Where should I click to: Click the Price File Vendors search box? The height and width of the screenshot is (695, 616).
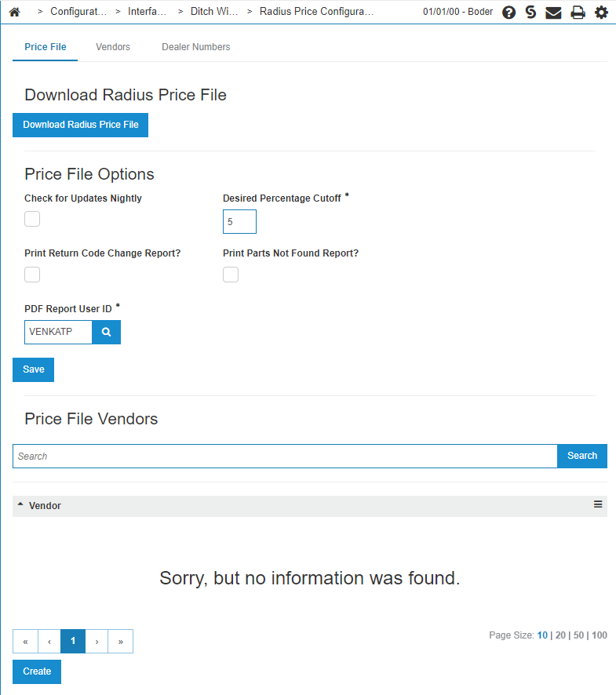pyautogui.click(x=284, y=456)
